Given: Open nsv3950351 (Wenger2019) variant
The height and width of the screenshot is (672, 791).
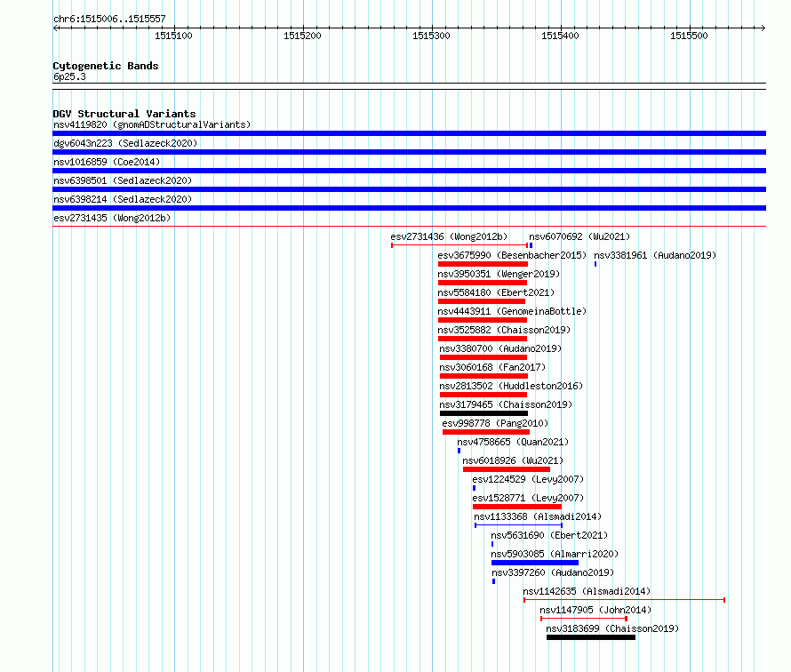Looking at the screenshot, I should (x=499, y=274).
